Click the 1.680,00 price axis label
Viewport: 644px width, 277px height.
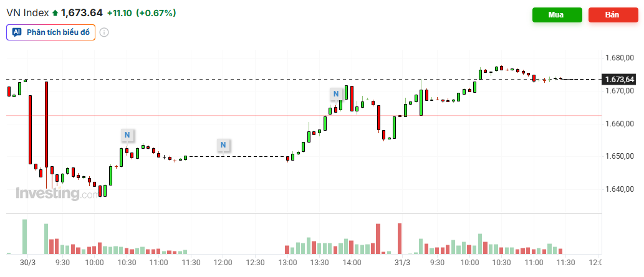click(x=620, y=59)
